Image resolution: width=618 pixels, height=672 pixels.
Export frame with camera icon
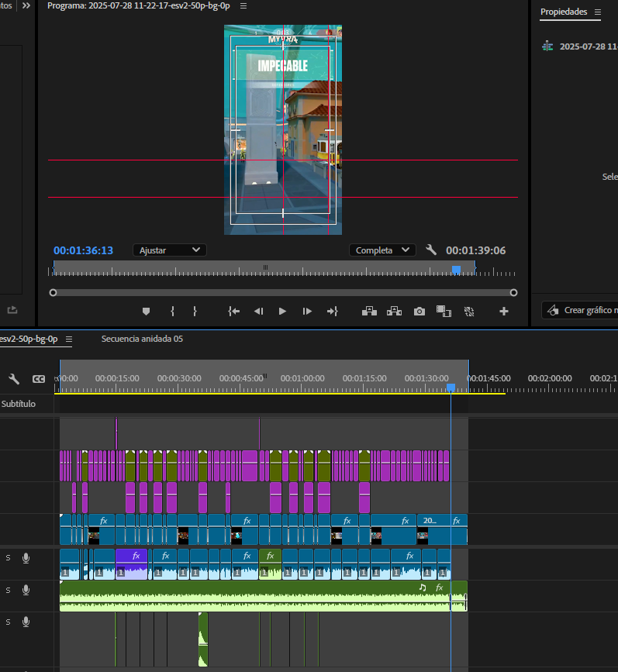[x=419, y=312]
